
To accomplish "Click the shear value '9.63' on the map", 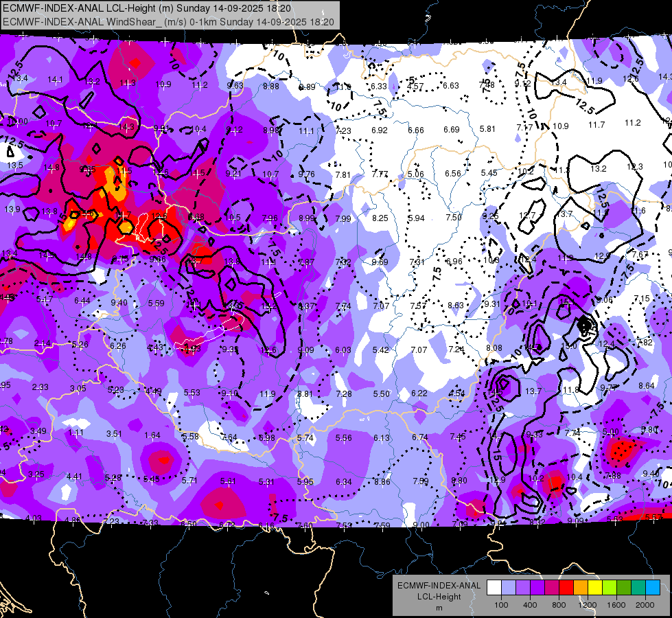I will coord(235,86).
